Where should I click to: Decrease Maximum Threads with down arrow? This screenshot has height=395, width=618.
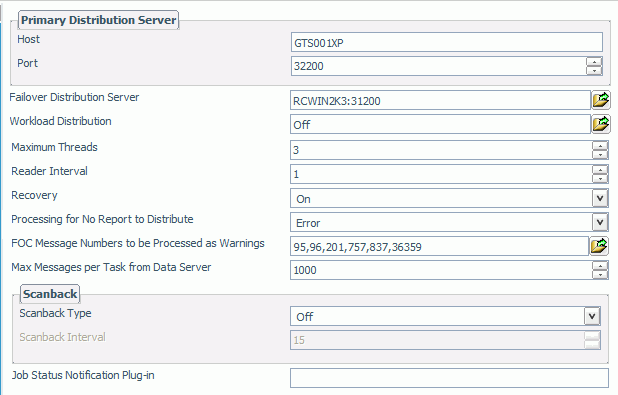click(x=600, y=155)
